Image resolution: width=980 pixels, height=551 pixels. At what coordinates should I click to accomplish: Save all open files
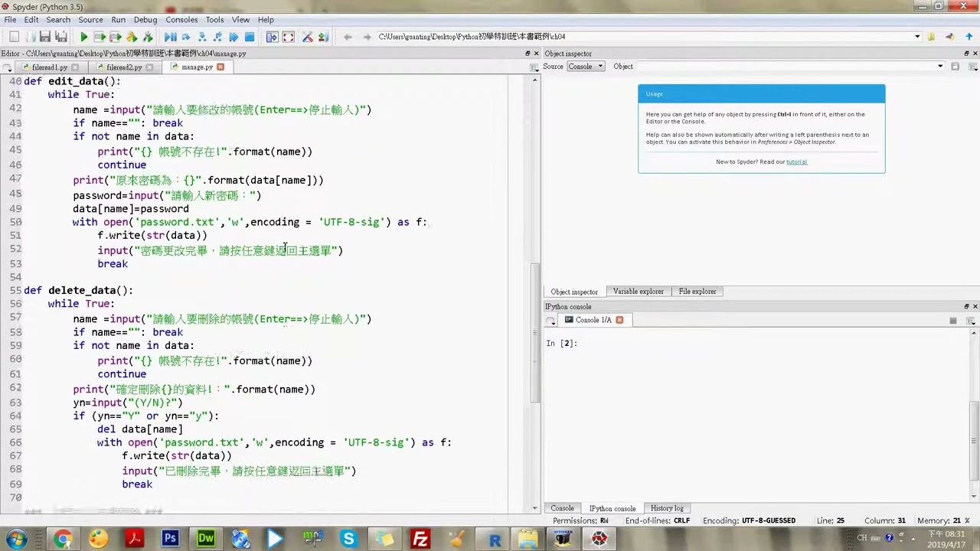point(61,37)
